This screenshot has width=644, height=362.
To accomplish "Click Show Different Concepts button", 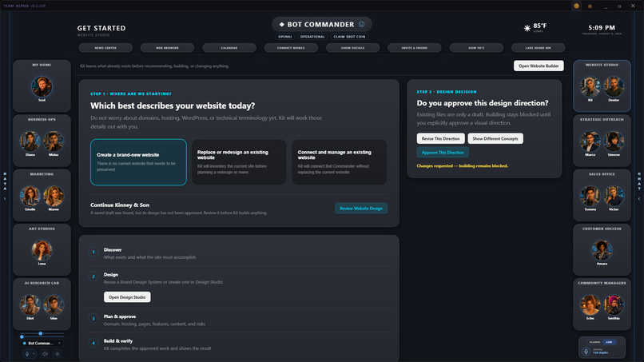I will [x=495, y=138].
